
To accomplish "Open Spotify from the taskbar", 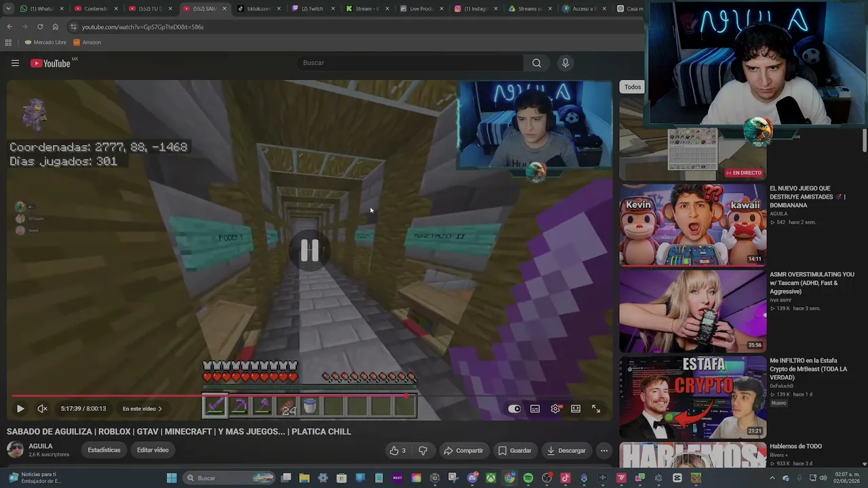I will click(528, 478).
